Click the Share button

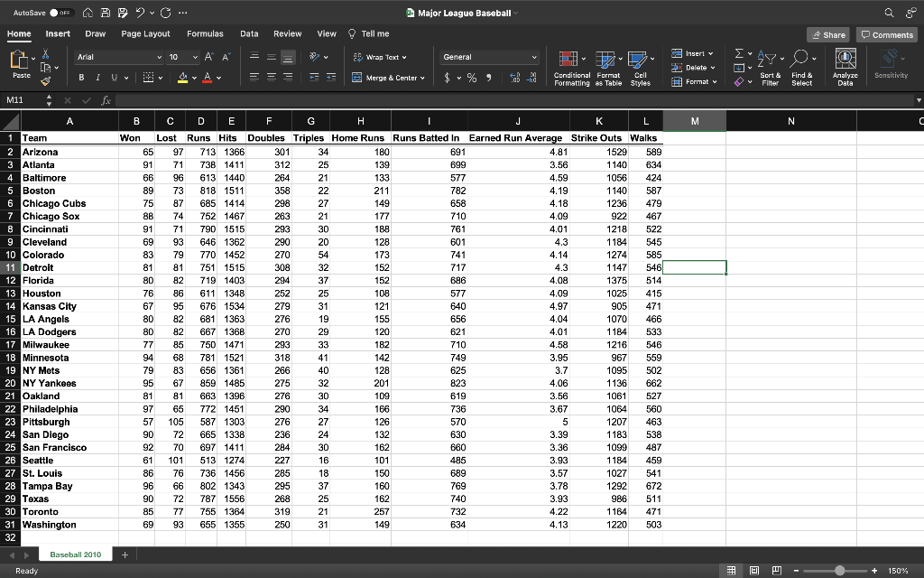click(x=828, y=33)
